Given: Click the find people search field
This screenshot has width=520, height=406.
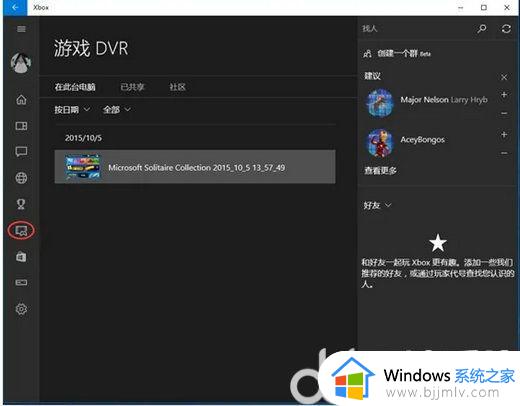Looking at the screenshot, I should point(417,29).
